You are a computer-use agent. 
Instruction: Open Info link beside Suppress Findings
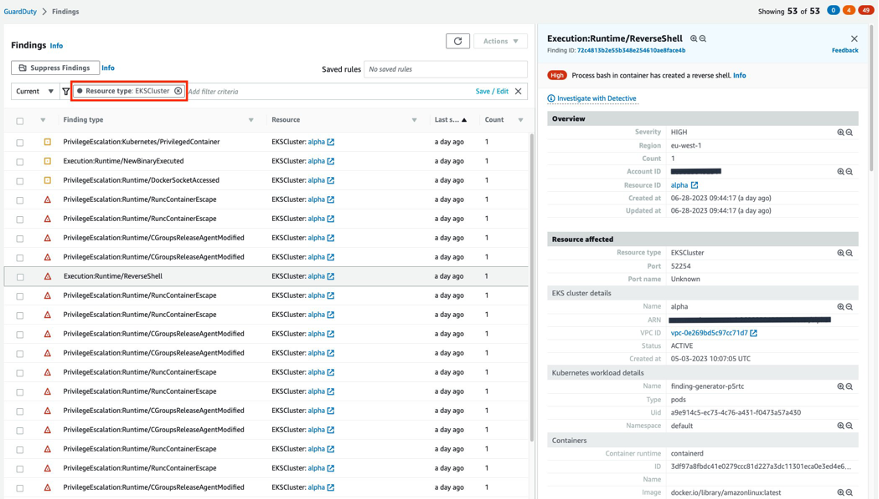(108, 68)
